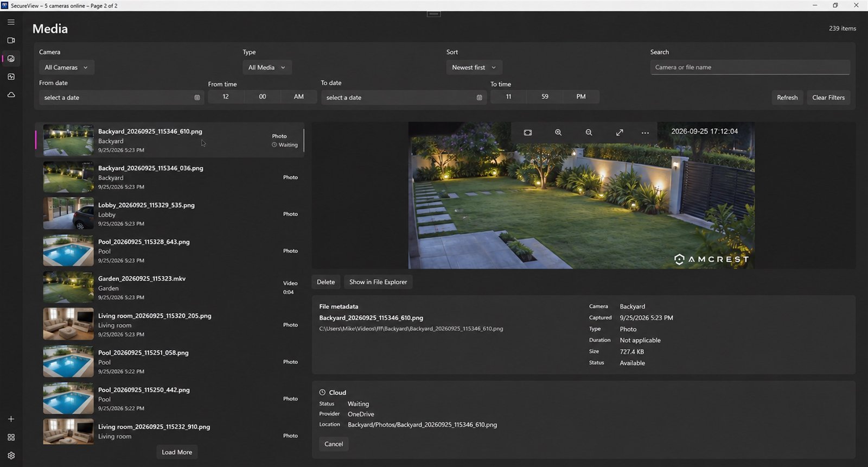Click the media list scrollbar
The image size is (868, 467).
304,141
